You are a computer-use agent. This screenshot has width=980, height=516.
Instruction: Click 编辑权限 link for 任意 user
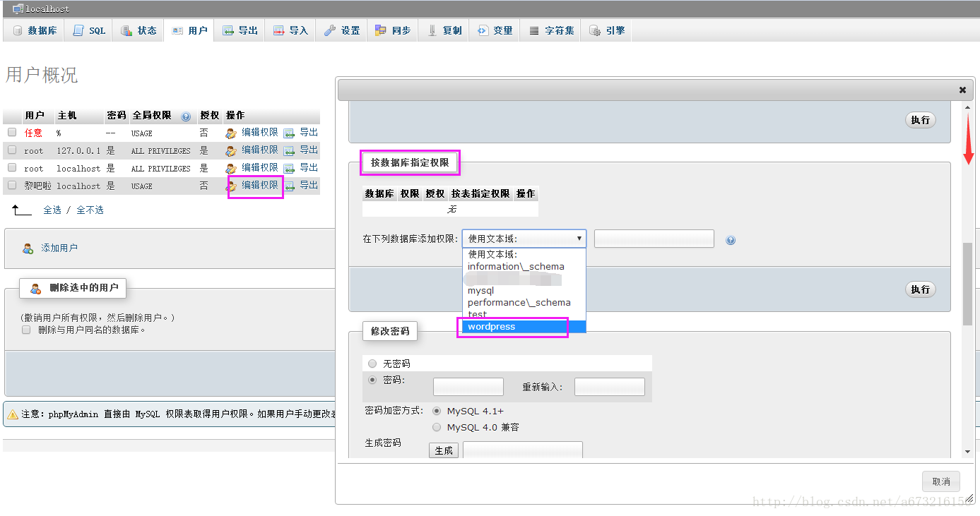click(x=260, y=132)
